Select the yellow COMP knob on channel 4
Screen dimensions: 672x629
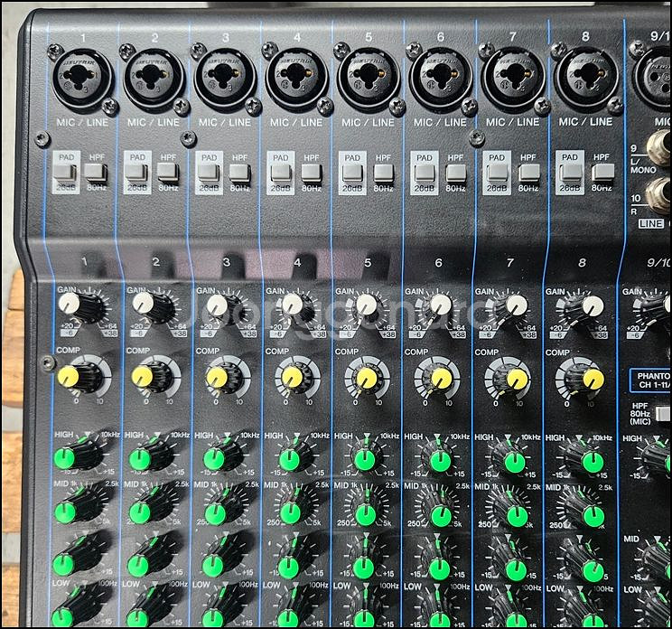(x=292, y=375)
